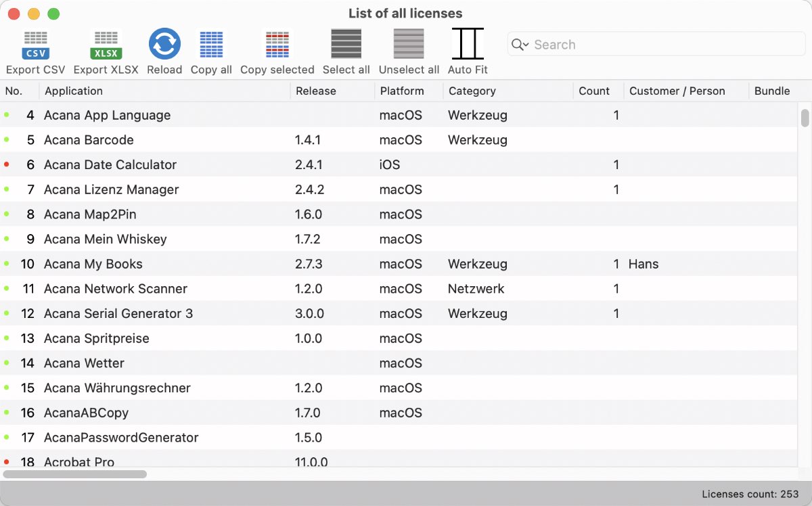This screenshot has width=812, height=506.
Task: Select the Acana Map2Pin row
Action: (x=399, y=214)
